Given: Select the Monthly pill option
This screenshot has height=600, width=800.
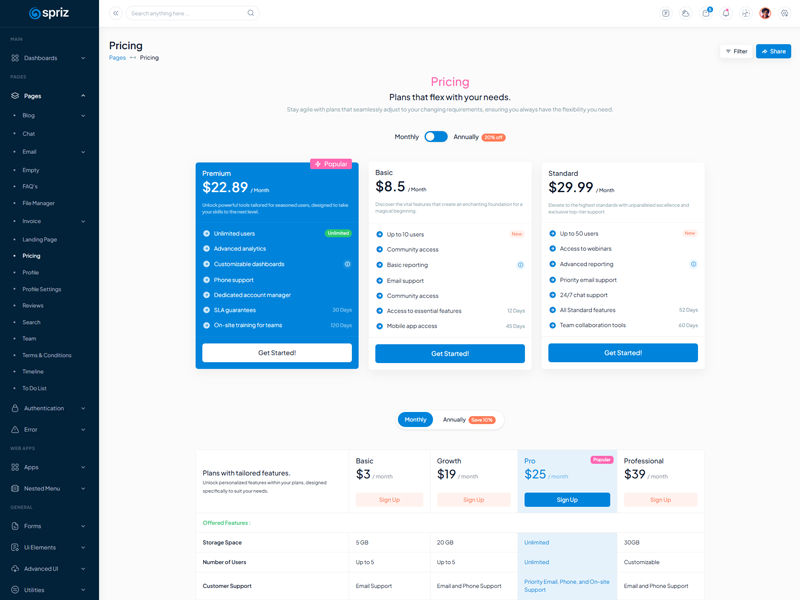Looking at the screenshot, I should click(x=415, y=420).
